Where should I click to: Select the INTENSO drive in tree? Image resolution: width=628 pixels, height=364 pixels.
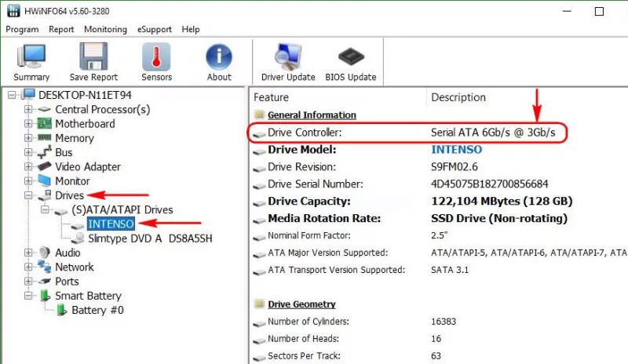click(x=111, y=224)
